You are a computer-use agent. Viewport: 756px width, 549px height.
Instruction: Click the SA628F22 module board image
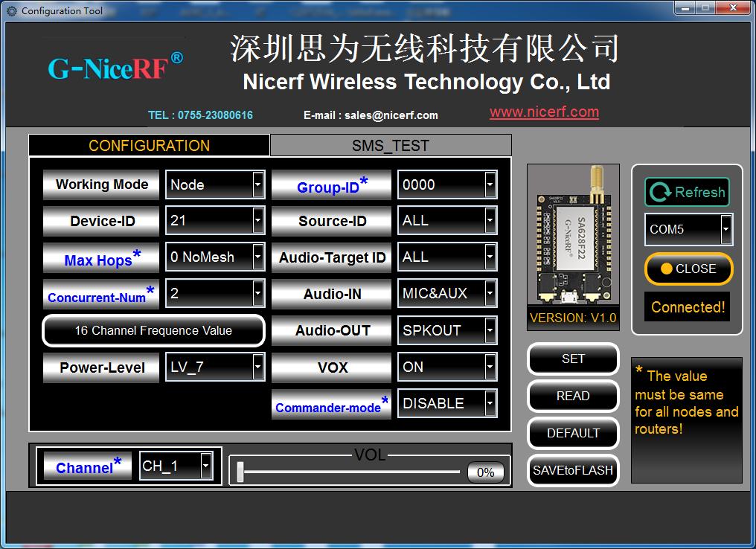pyautogui.click(x=573, y=234)
